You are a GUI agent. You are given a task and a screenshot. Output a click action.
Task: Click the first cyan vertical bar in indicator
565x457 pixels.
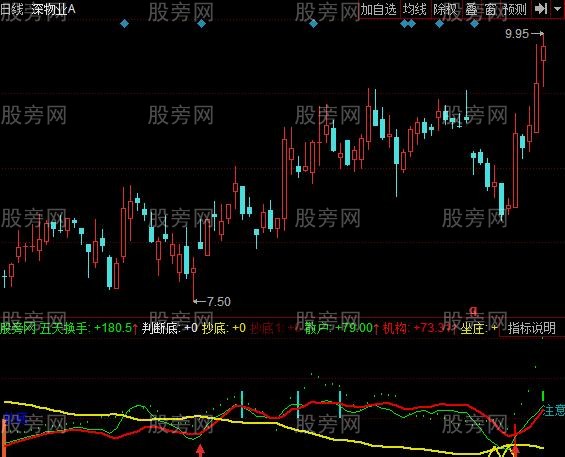click(242, 404)
